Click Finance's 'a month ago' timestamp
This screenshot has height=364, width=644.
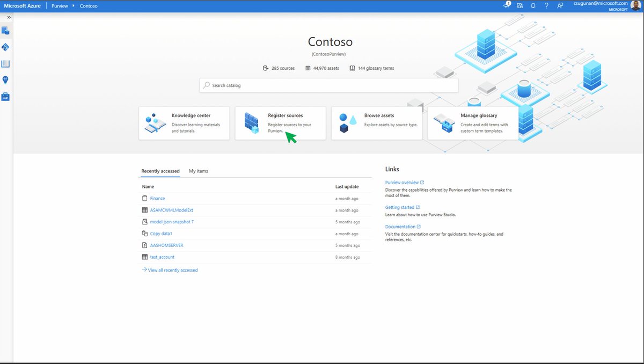coord(347,199)
